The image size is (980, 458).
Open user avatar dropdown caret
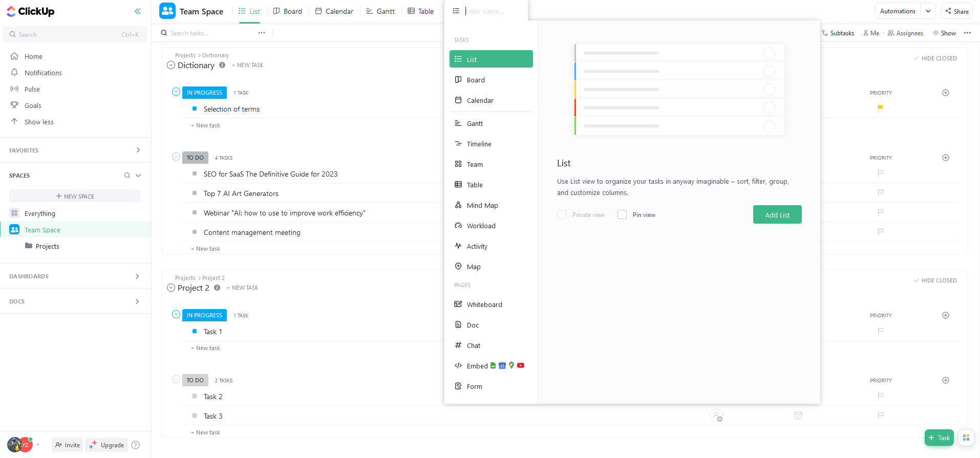click(38, 445)
